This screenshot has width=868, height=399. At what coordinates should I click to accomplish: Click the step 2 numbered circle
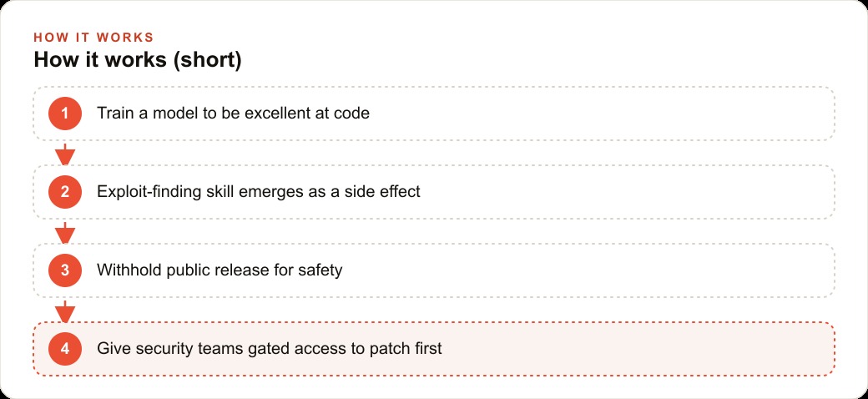65,192
